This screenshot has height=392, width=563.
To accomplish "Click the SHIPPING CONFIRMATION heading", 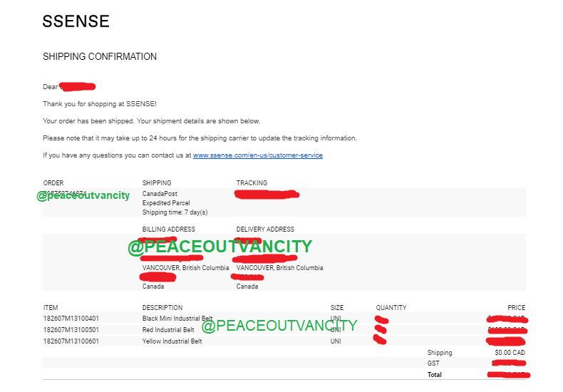I will tap(100, 56).
